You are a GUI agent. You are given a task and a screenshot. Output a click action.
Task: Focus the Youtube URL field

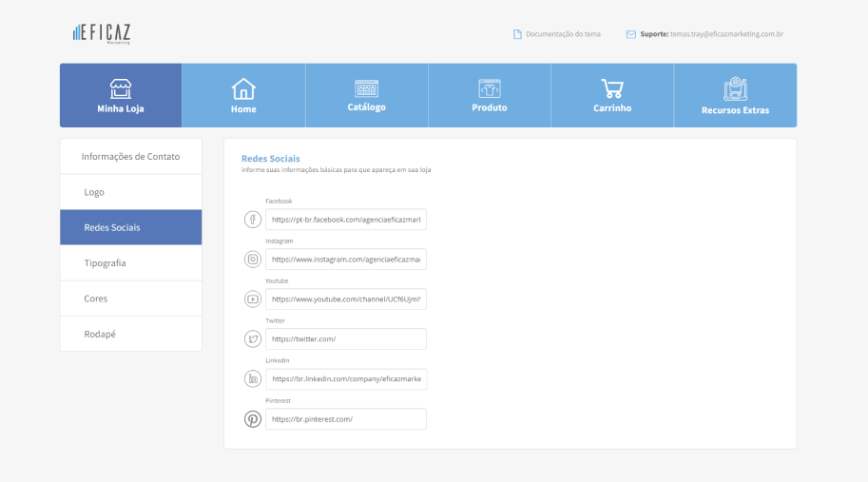pyautogui.click(x=346, y=299)
